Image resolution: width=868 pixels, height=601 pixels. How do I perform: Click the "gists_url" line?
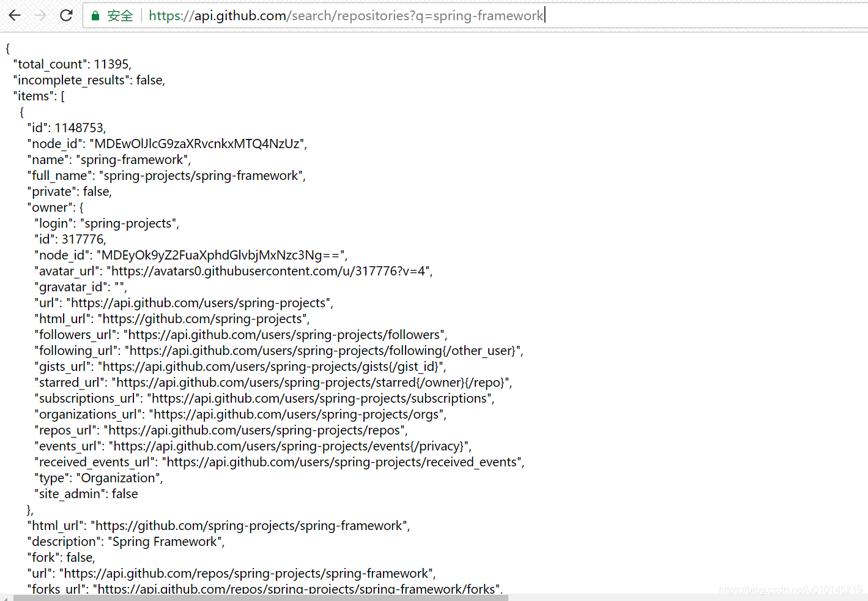coord(240,367)
